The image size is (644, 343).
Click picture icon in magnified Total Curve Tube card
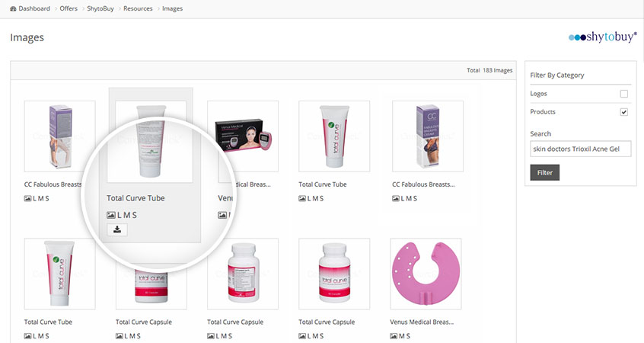click(x=111, y=215)
